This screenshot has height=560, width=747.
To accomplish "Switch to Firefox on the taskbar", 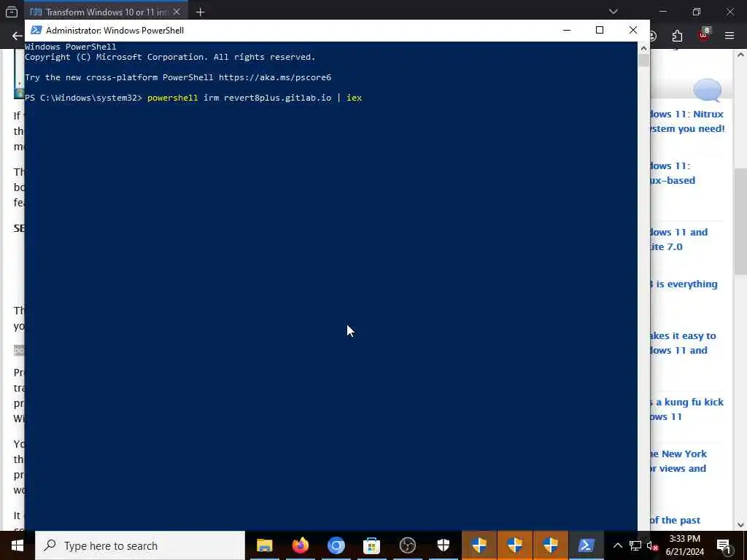I will [x=300, y=545].
